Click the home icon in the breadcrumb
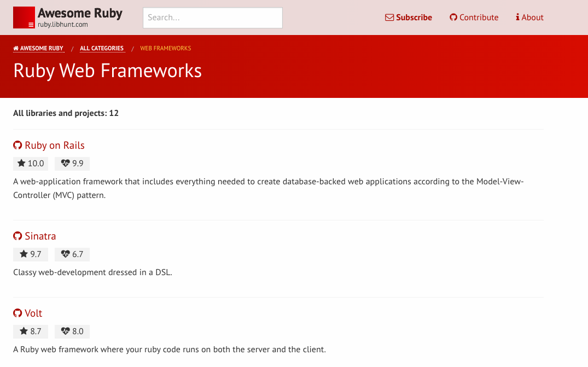The height and width of the screenshot is (367, 588). coord(16,48)
